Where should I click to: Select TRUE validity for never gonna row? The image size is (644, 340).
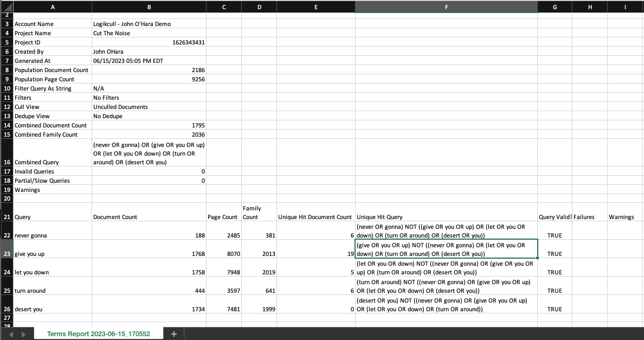pyautogui.click(x=555, y=231)
